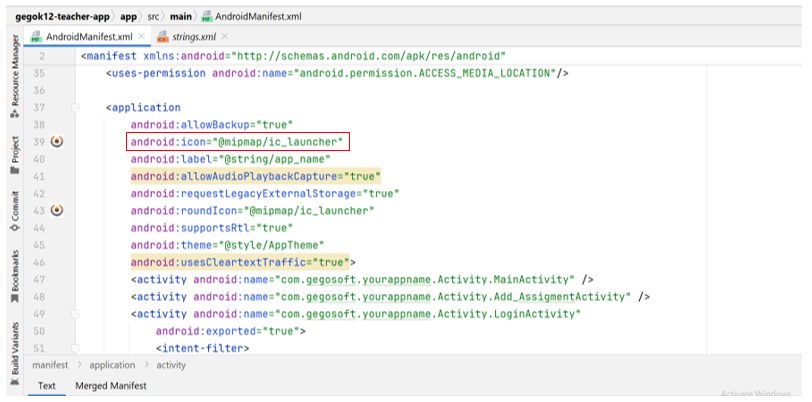Collapse the application tag fold on line 37
This screenshot has height=402, width=812.
pyautogui.click(x=75, y=108)
